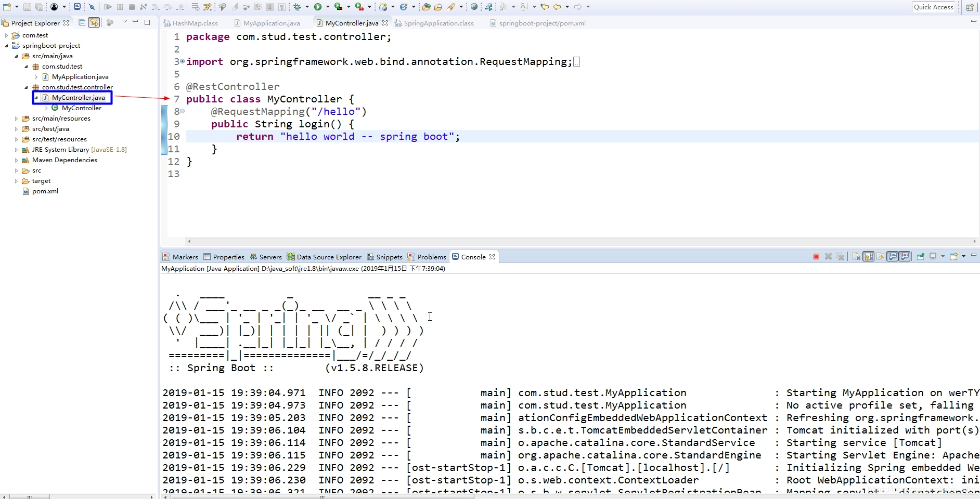
Task: Close the MyController.java editor tab
Action: click(385, 23)
